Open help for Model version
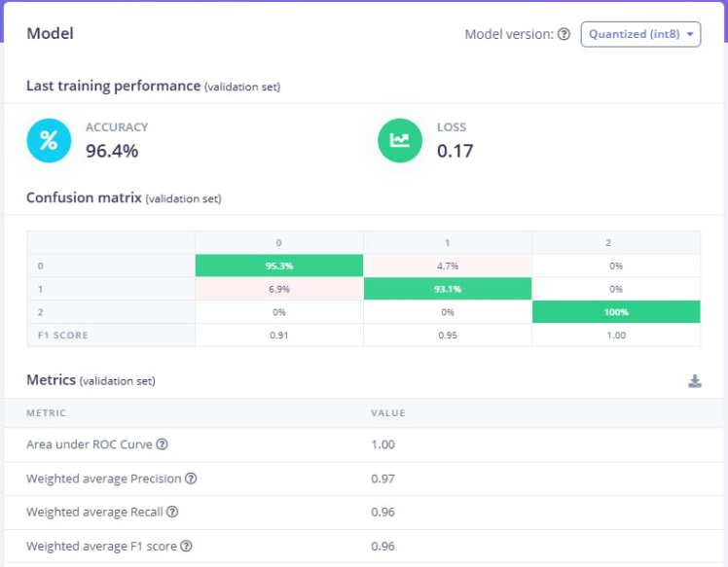Image resolution: width=728 pixels, height=567 pixels. click(x=564, y=34)
